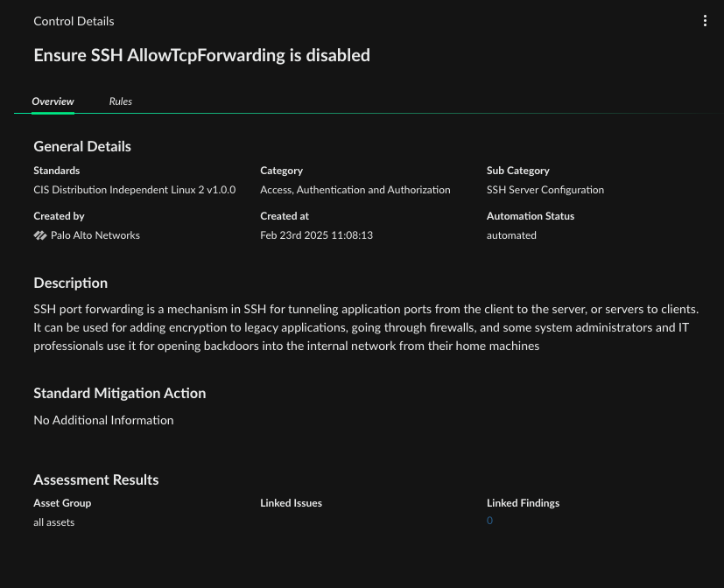Select Access, Authentication and Authorization value
Viewport: 724px width, 588px height.
(x=355, y=190)
